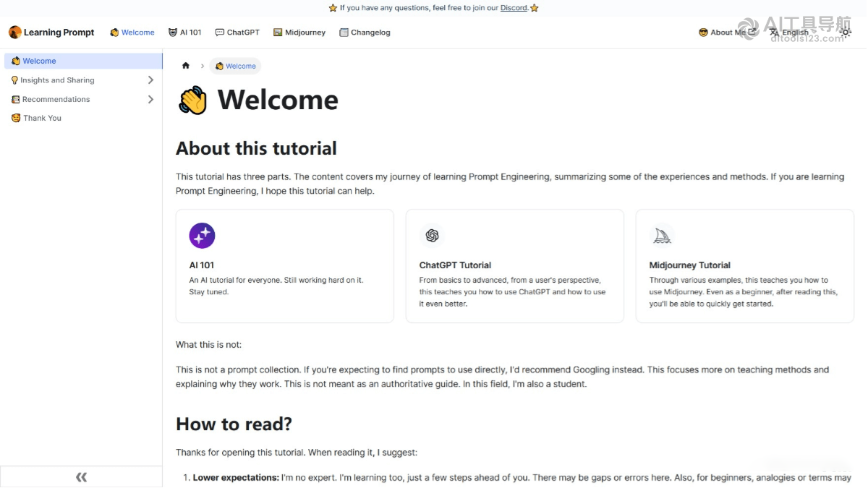
Task: Click the 'Learning Prompt' site title
Action: click(59, 33)
